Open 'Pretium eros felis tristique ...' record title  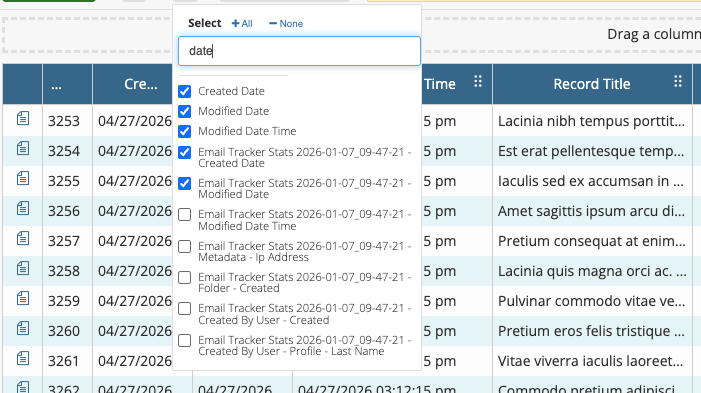point(591,331)
